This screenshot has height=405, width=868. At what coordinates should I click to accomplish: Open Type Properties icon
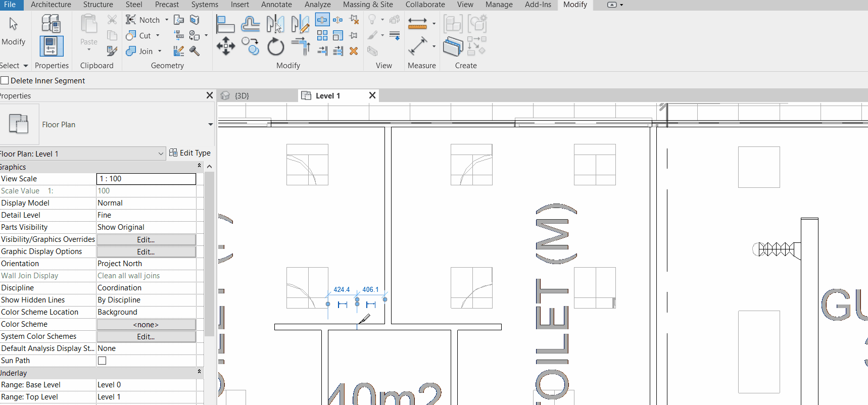click(51, 23)
